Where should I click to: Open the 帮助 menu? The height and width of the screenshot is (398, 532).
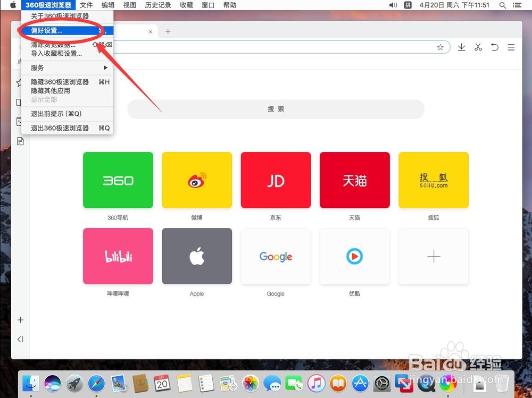(230, 5)
